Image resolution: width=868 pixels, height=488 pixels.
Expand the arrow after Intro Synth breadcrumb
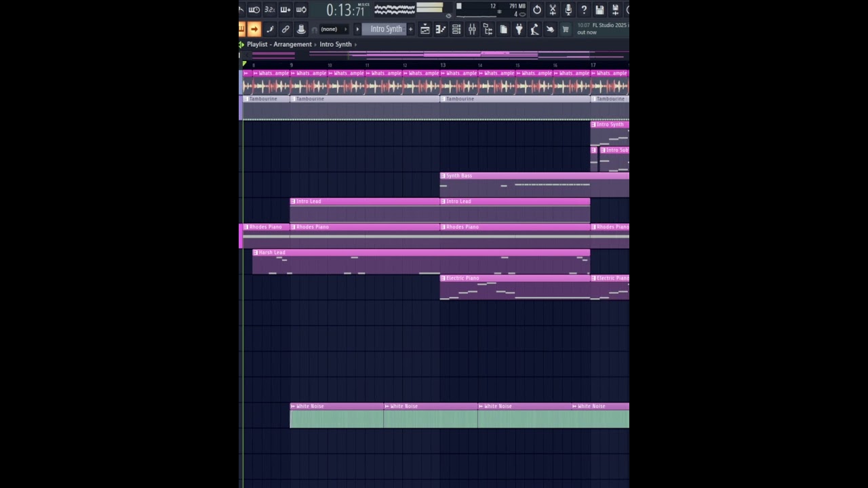[x=356, y=45]
